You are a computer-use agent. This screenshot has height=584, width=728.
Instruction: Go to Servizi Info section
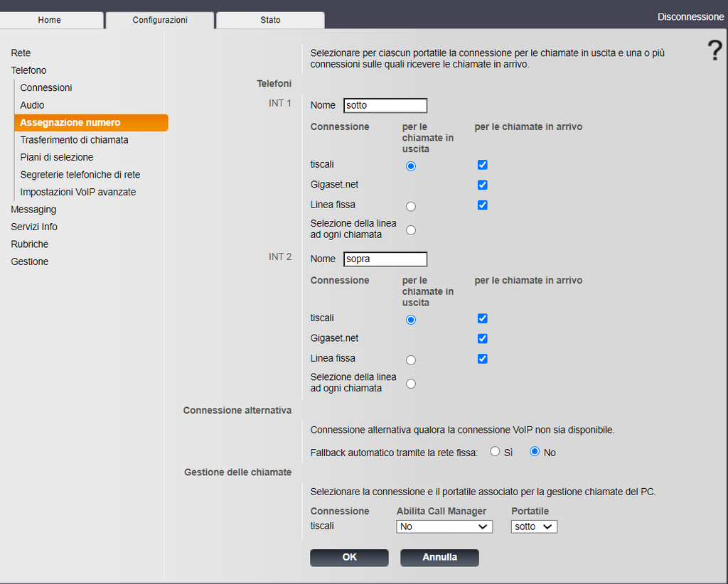(x=34, y=227)
